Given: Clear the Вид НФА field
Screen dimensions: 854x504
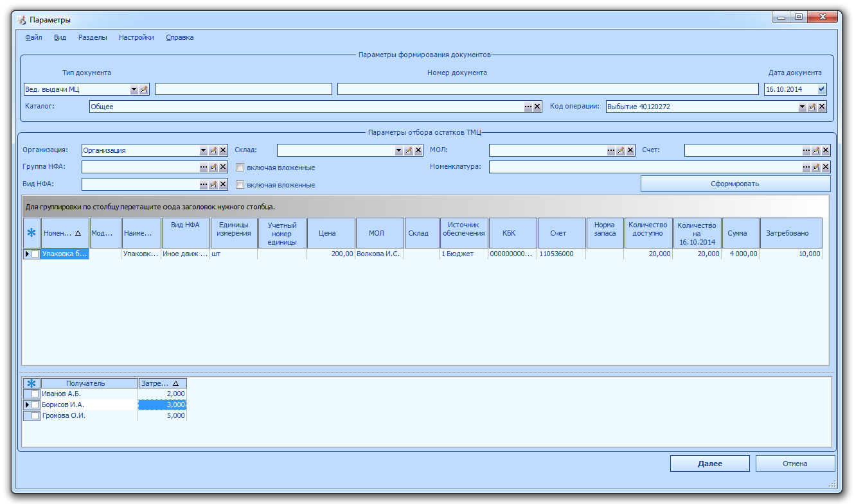Looking at the screenshot, I should [x=223, y=184].
